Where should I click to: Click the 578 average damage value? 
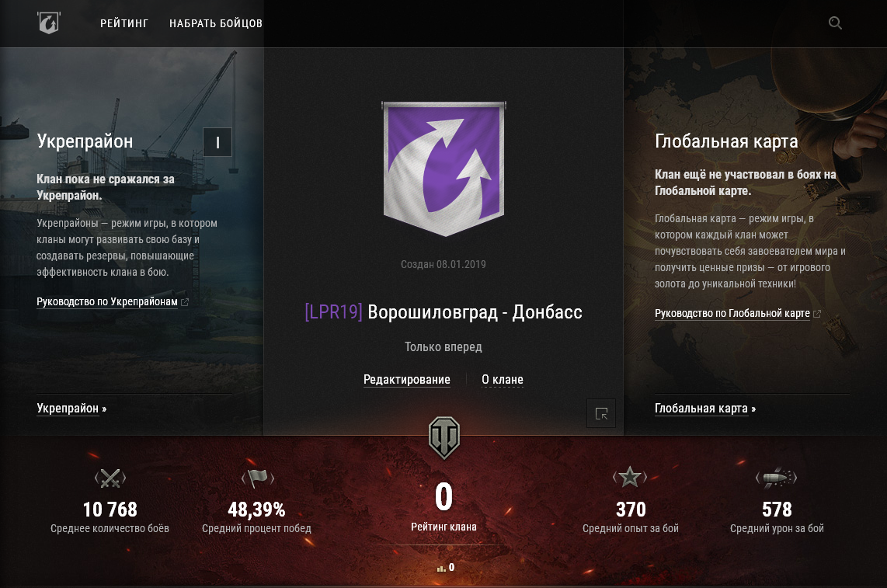(x=777, y=510)
